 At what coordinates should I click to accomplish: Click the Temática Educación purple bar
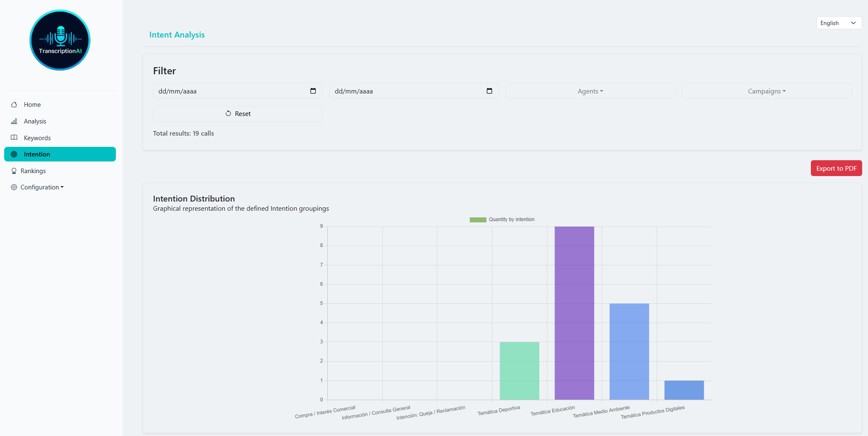coord(574,313)
